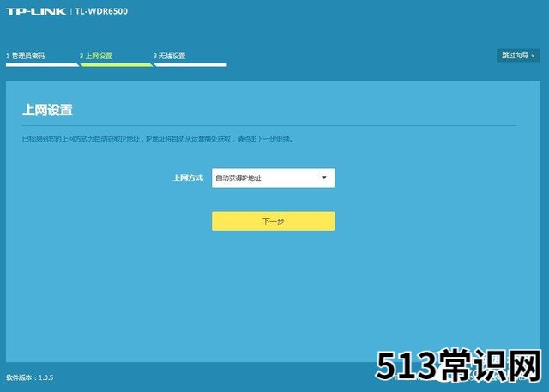The image size is (549, 392).
Task: Go to step 1 管理员密码
Action: tap(26, 56)
